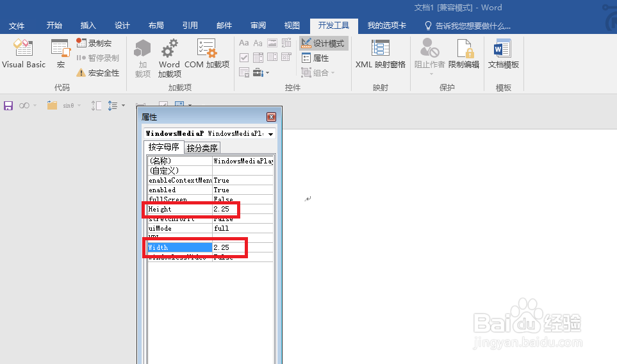
Task: Click the Width value 2.25
Action: coord(221,247)
